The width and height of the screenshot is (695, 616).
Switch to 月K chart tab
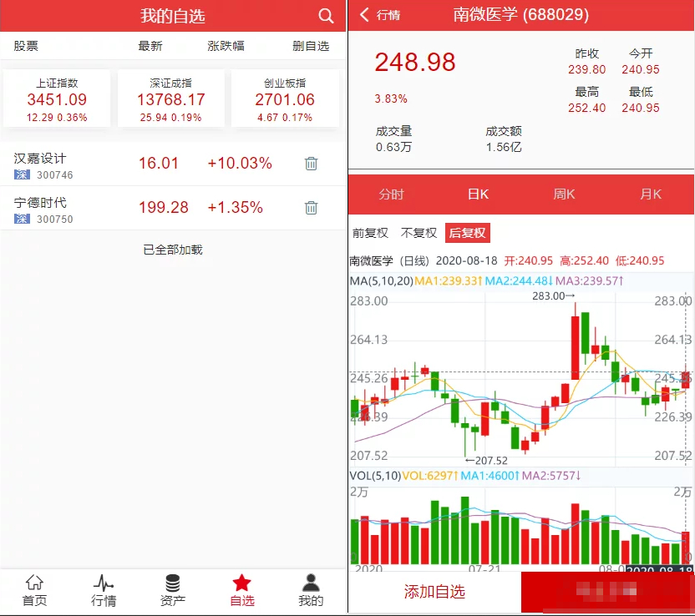[651, 194]
